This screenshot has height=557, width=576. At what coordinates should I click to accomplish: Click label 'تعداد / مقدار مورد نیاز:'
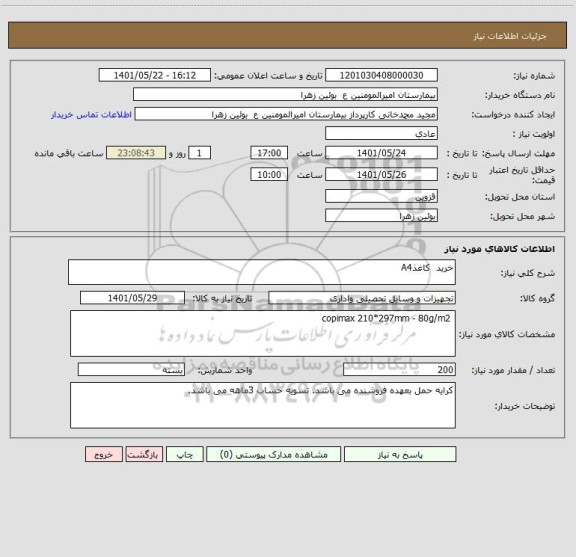pyautogui.click(x=513, y=370)
